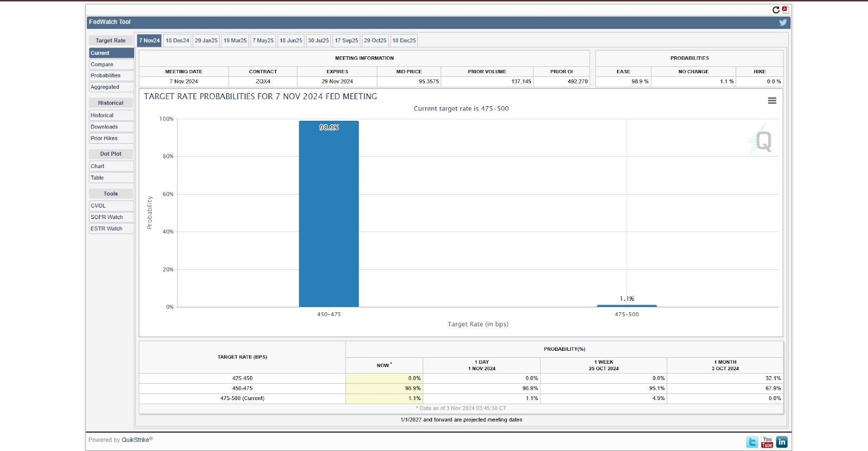Click the mid price 95.3575
Viewport: 868px width, 451px height.
[429, 81]
